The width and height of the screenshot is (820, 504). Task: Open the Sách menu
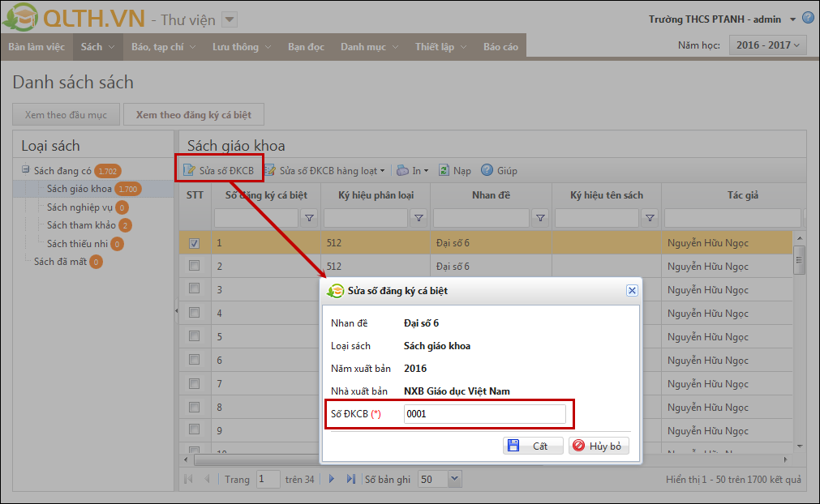(98, 47)
